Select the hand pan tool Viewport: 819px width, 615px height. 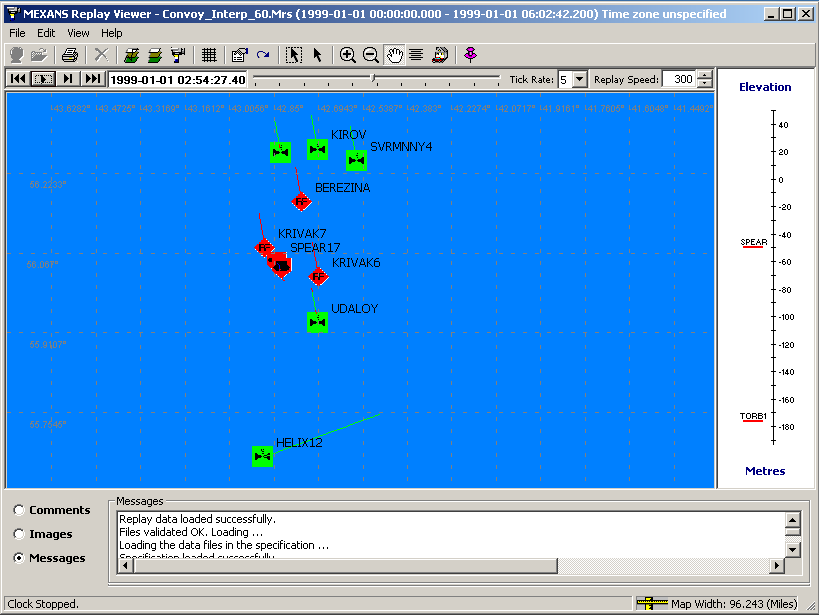[394, 55]
